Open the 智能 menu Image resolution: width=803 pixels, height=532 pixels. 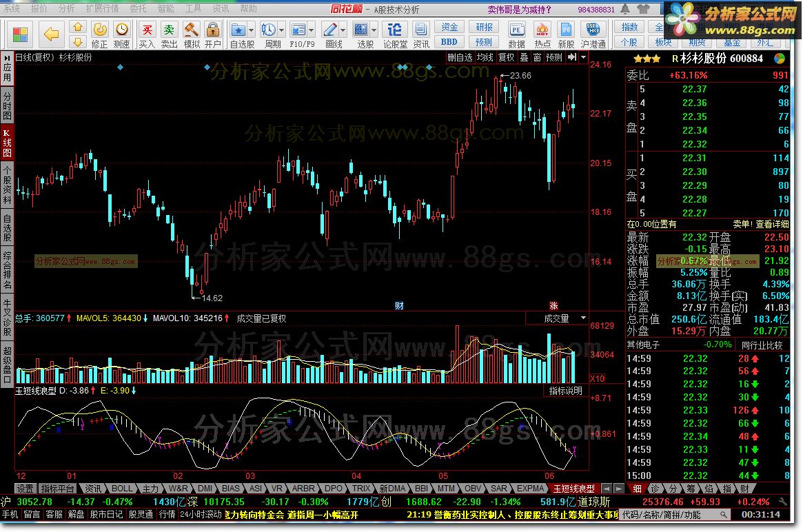[165, 9]
